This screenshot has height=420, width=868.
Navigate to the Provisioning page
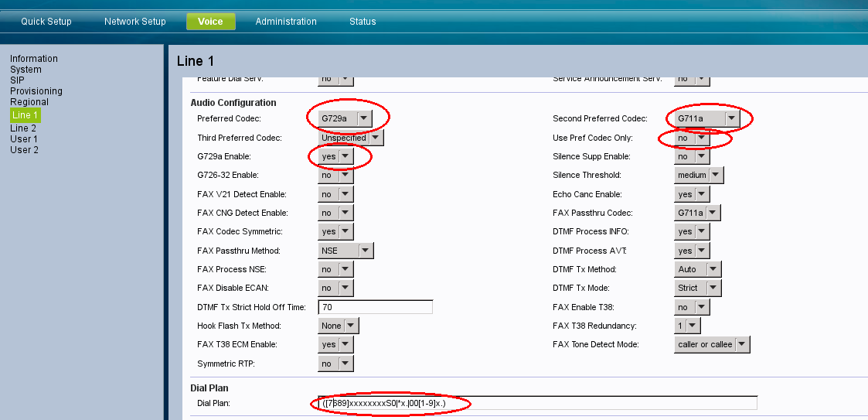pos(36,91)
